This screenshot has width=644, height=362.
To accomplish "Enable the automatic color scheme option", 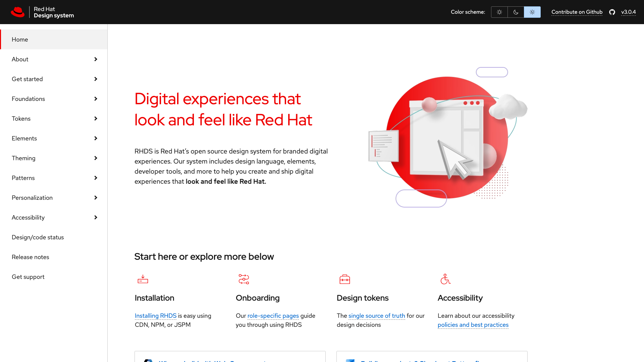I will tap(532, 12).
